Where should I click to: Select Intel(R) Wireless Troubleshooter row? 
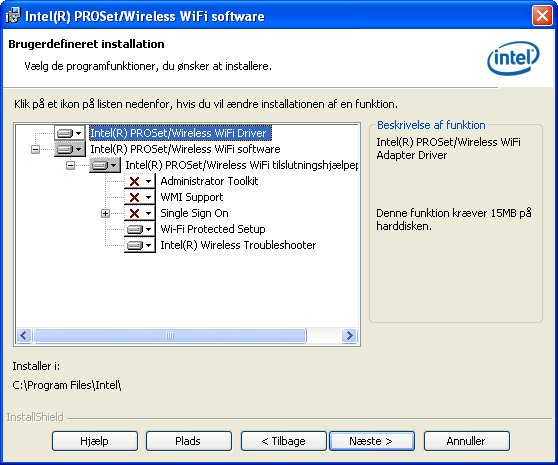coord(238,245)
